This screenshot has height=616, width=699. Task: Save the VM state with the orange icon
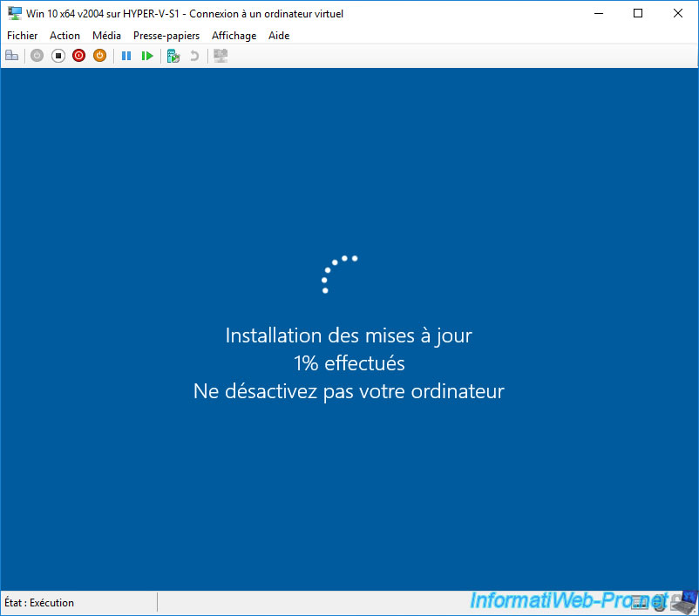pos(100,56)
